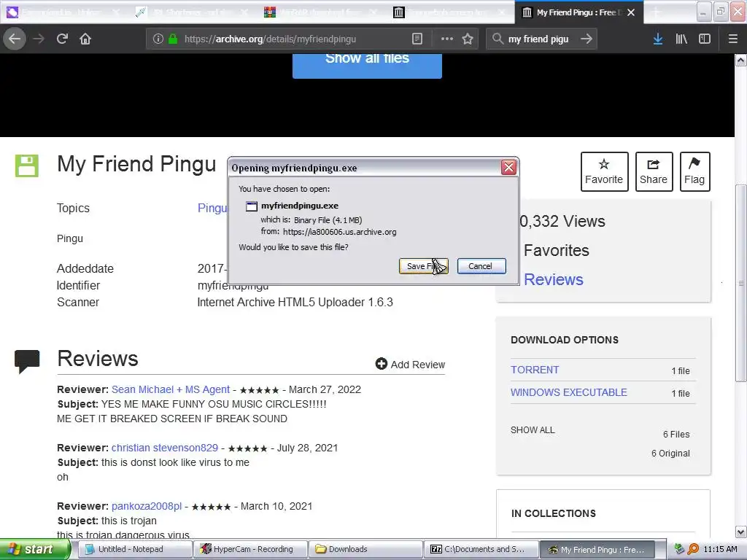Click the search magnifier icon

[498, 39]
